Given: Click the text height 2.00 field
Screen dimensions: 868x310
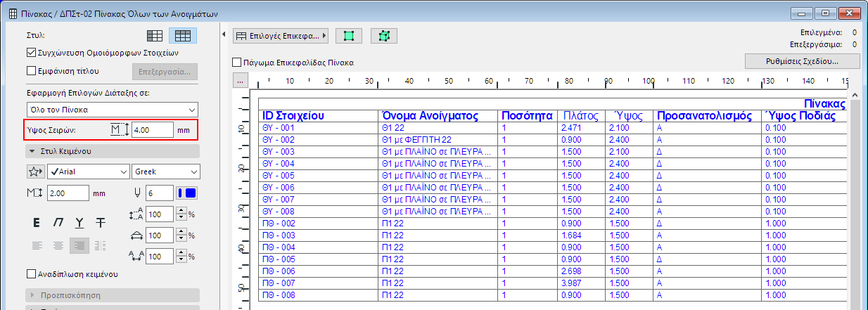Looking at the screenshot, I should 68,193.
